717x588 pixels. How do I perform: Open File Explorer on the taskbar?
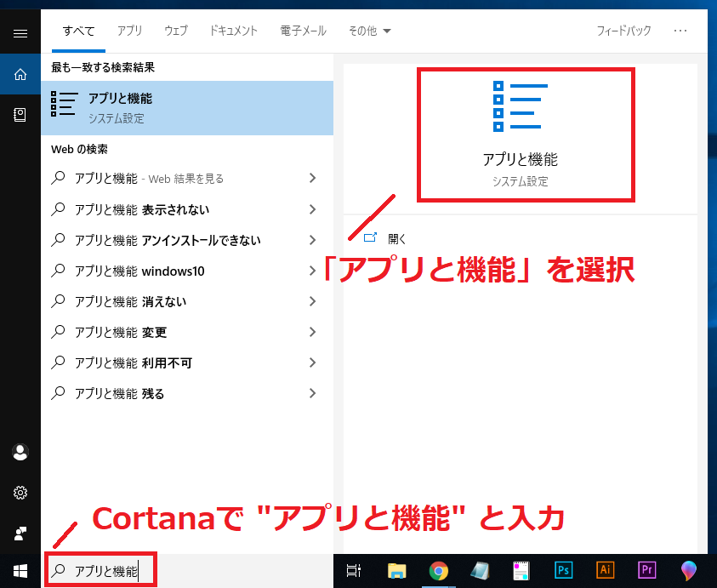click(396, 571)
